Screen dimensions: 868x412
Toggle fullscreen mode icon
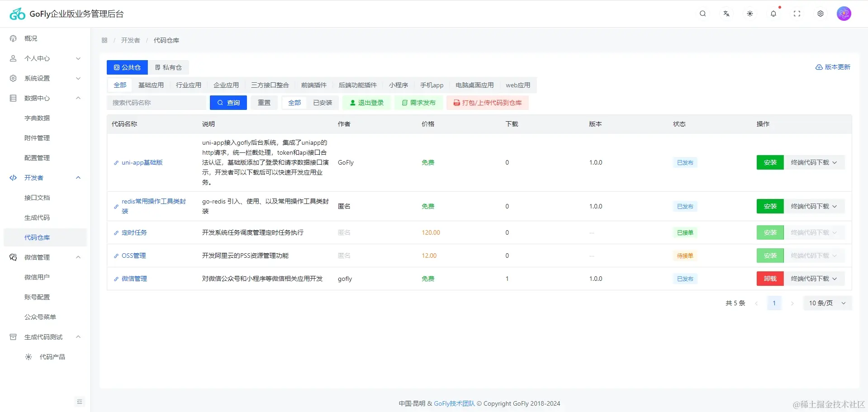coord(797,14)
